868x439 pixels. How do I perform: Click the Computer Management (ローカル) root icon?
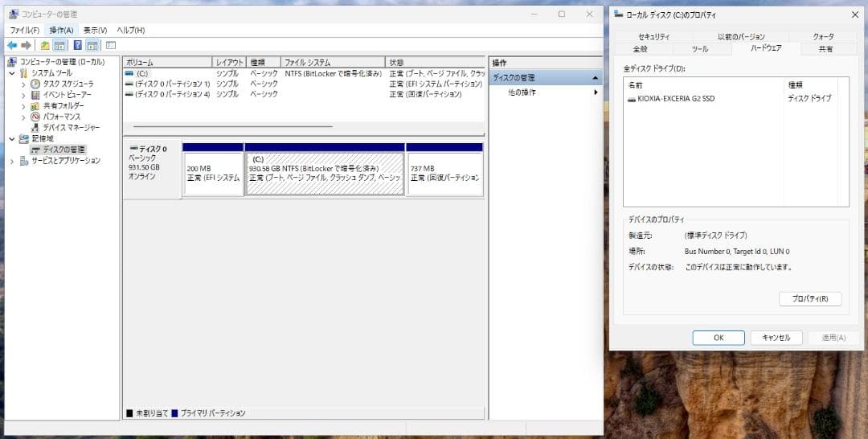pos(13,62)
